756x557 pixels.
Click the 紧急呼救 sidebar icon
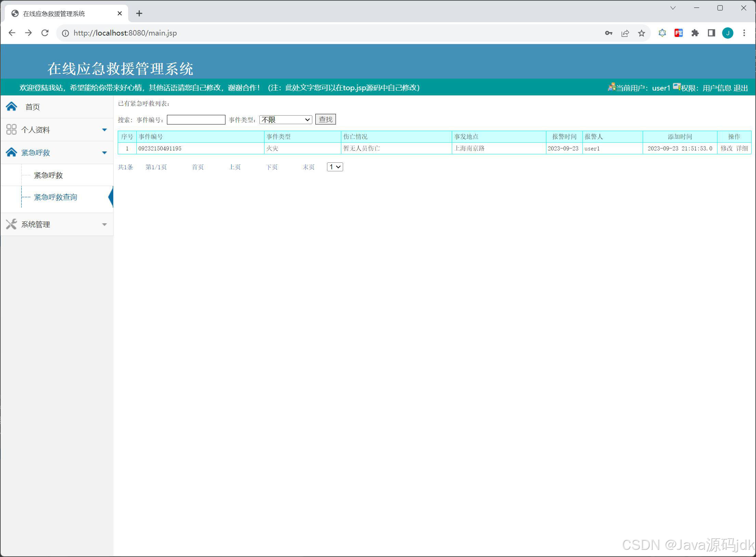[x=11, y=152]
